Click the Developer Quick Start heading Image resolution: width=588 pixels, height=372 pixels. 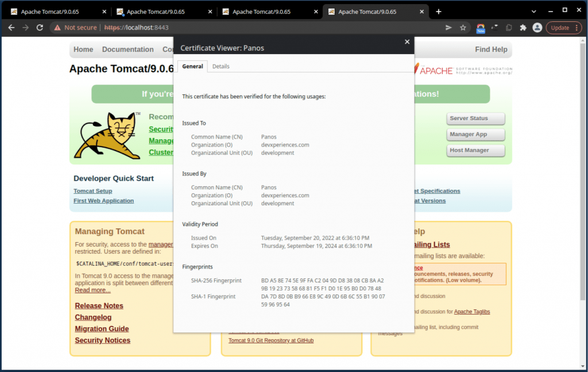click(114, 179)
